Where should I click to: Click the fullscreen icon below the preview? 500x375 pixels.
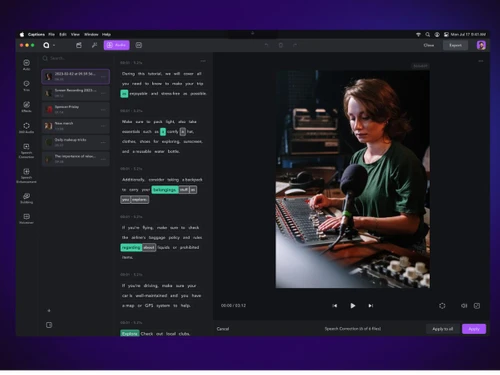point(477,306)
